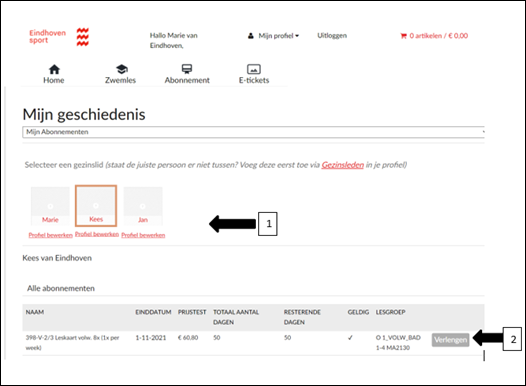Click the Eindhoven sport logo

(x=59, y=37)
